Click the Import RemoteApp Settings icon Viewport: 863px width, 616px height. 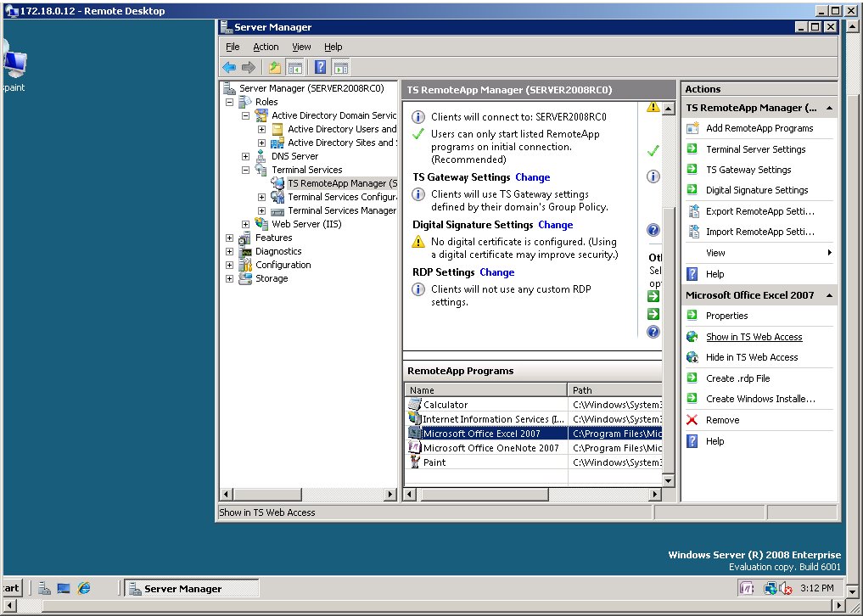[693, 232]
